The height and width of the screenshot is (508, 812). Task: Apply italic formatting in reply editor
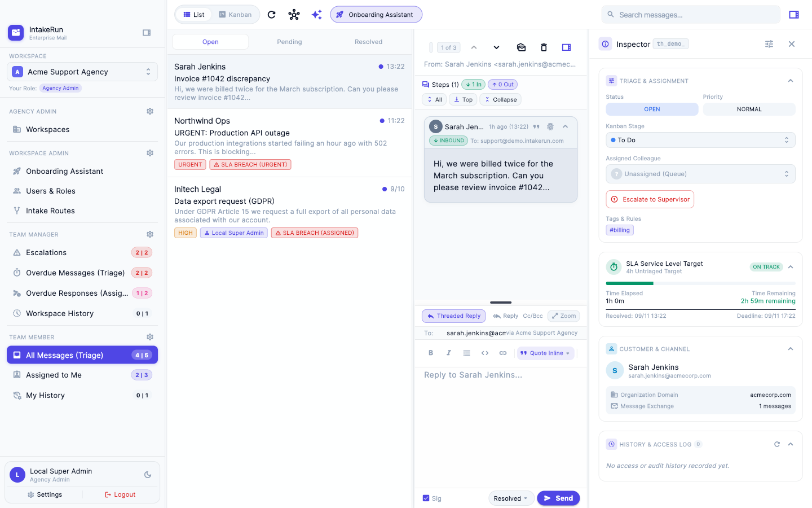(449, 353)
